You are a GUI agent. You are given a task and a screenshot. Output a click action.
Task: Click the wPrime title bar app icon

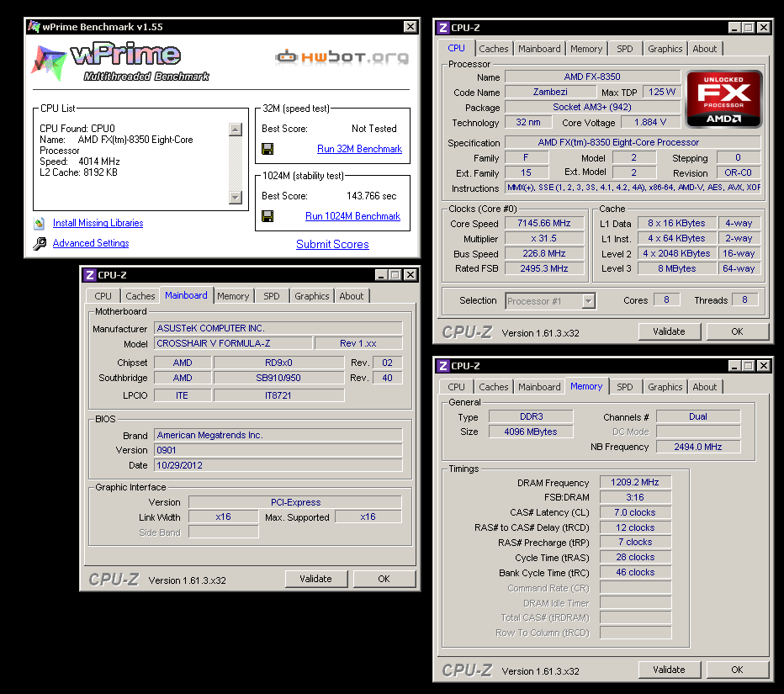point(34,27)
